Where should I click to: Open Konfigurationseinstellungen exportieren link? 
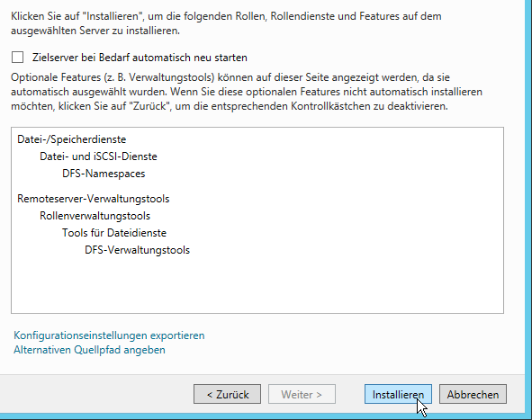[109, 335]
